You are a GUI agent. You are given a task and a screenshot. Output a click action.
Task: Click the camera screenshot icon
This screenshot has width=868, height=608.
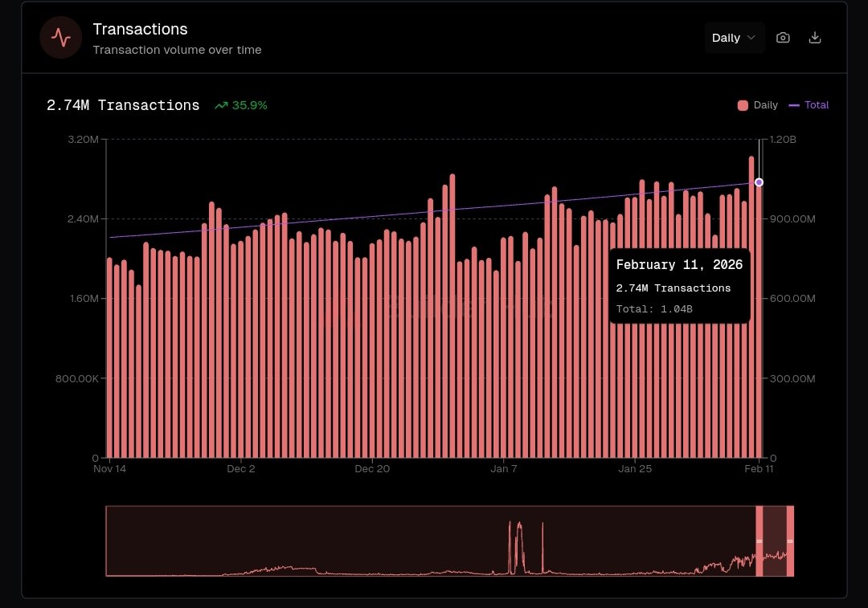coord(783,38)
